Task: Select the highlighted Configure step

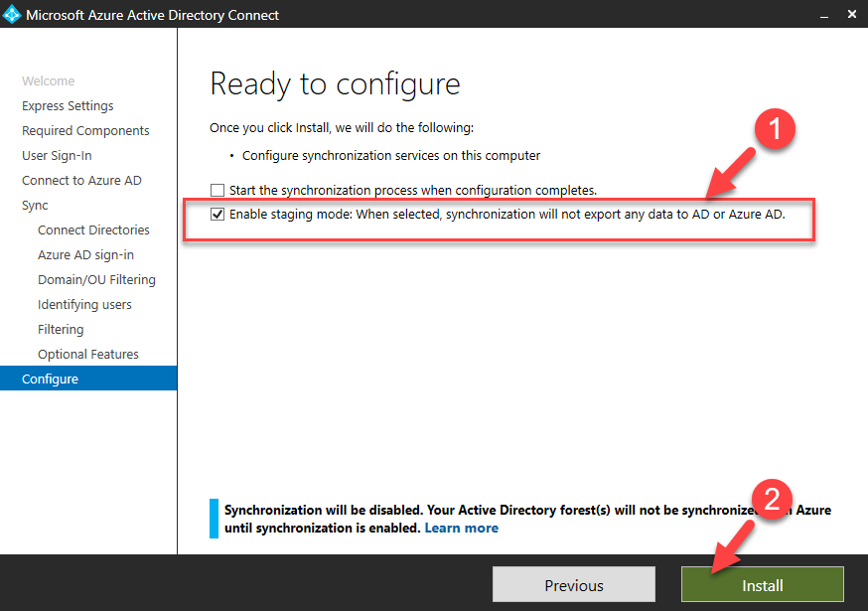Action: 88,379
